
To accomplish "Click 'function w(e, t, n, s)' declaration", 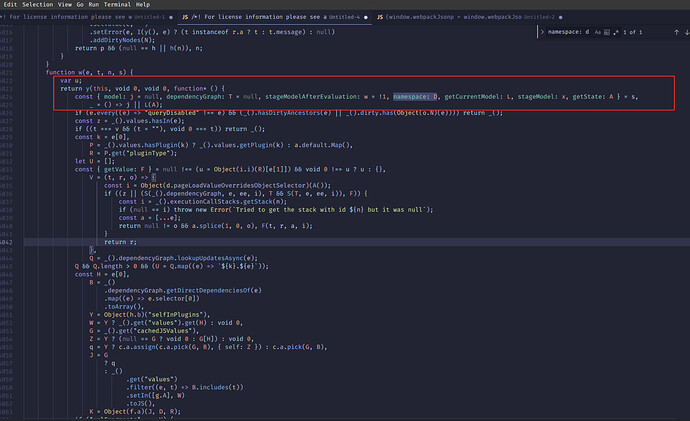I will 89,72.
